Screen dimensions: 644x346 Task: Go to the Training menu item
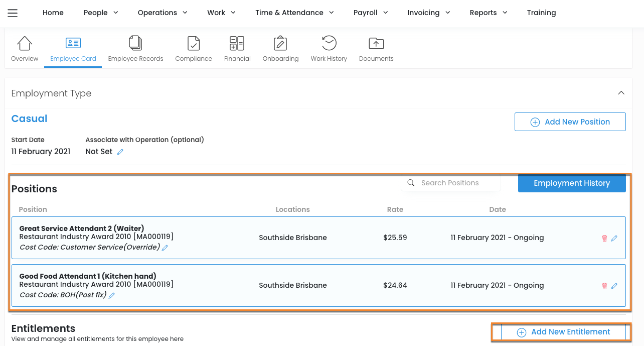[541, 13]
